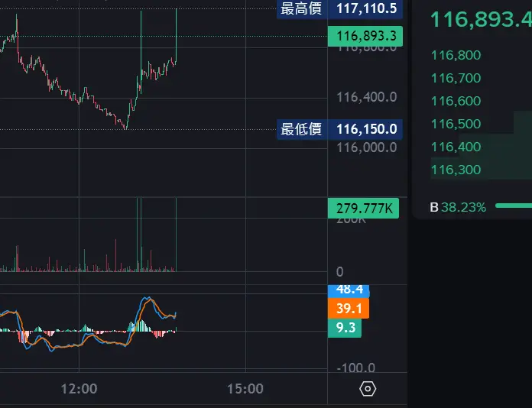Screen dimensions: 532x408
Task: Pick the 116,400 order book price
Action: pos(456,147)
